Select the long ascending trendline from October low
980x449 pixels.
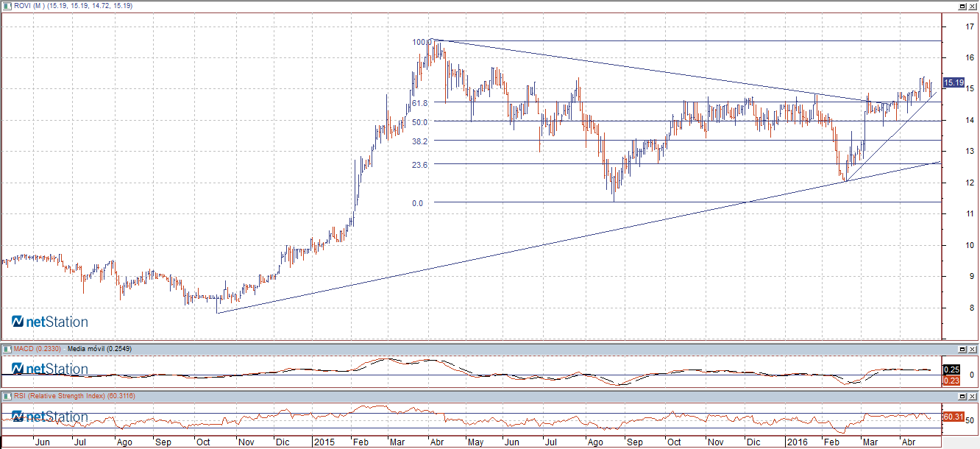coord(579,237)
